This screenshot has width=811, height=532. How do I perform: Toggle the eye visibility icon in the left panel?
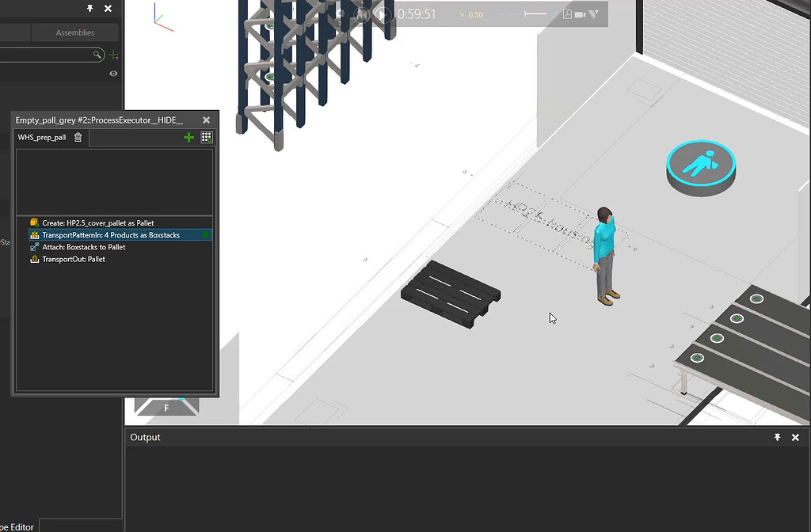coord(112,73)
